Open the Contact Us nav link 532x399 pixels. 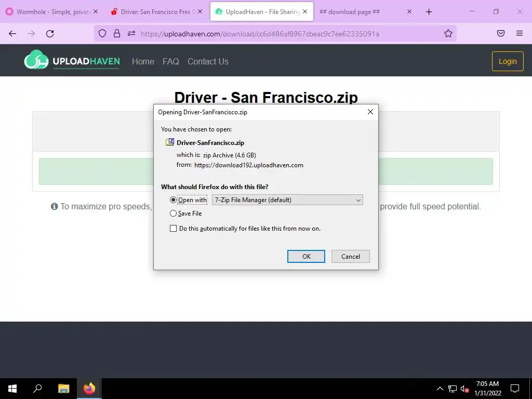[208, 61]
